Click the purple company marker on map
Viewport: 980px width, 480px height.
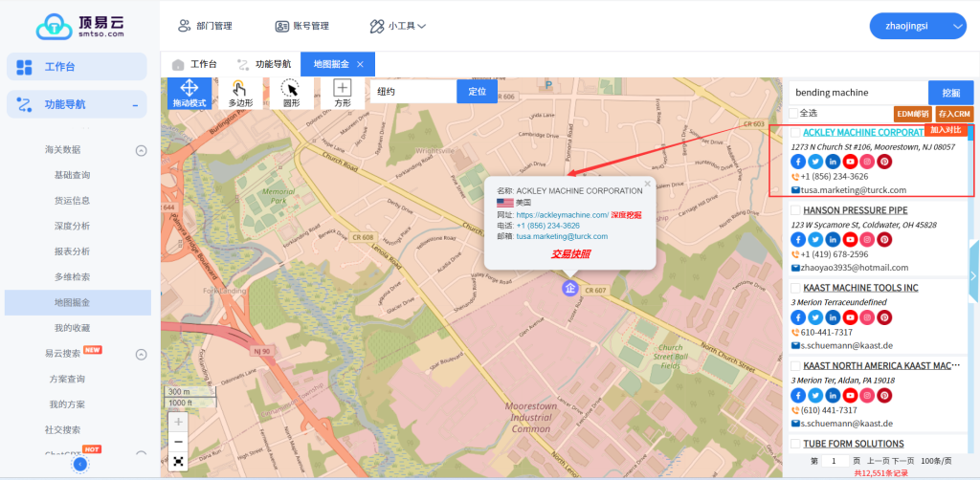coord(570,287)
